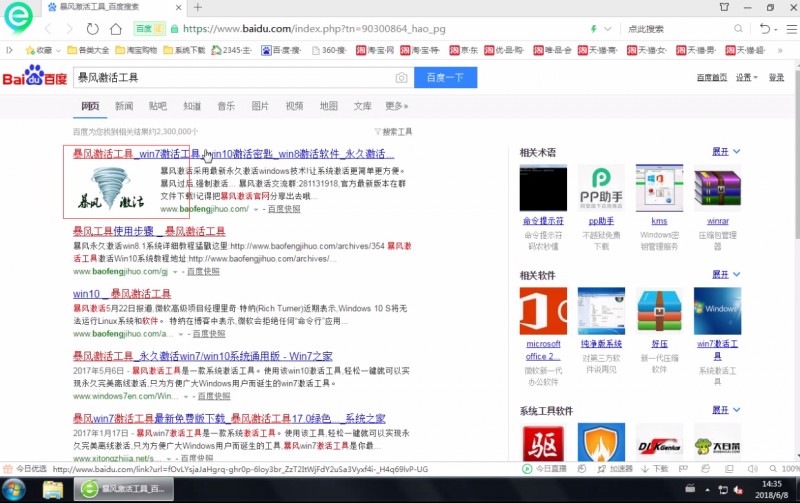Click the undo closed-tab arrow icon
This screenshot has height=503, width=800.
click(764, 29)
